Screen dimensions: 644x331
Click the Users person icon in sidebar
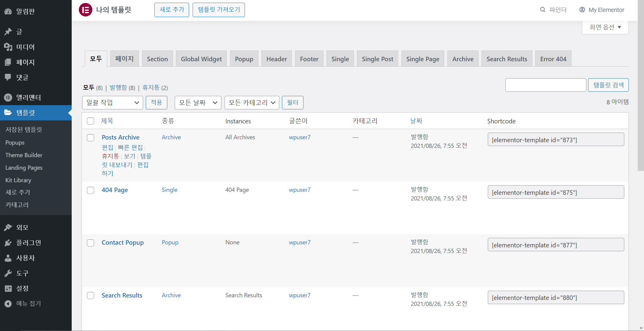[x=8, y=258]
